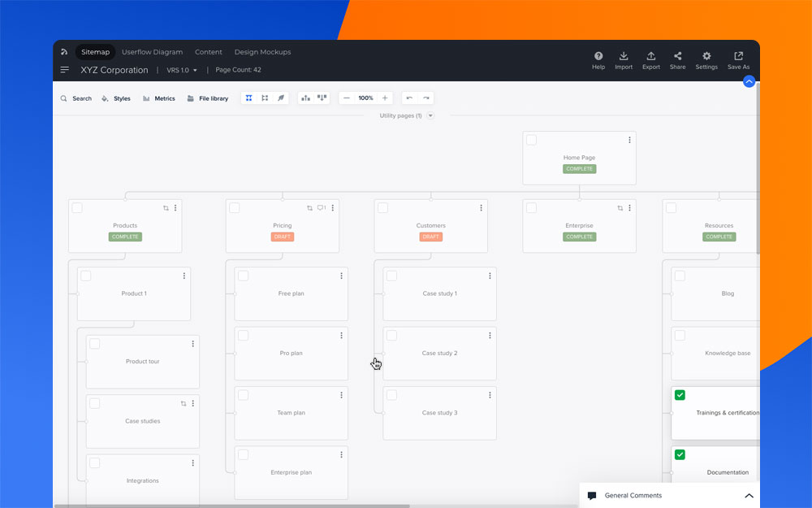Click the comment icon on Pricing card

click(321, 208)
